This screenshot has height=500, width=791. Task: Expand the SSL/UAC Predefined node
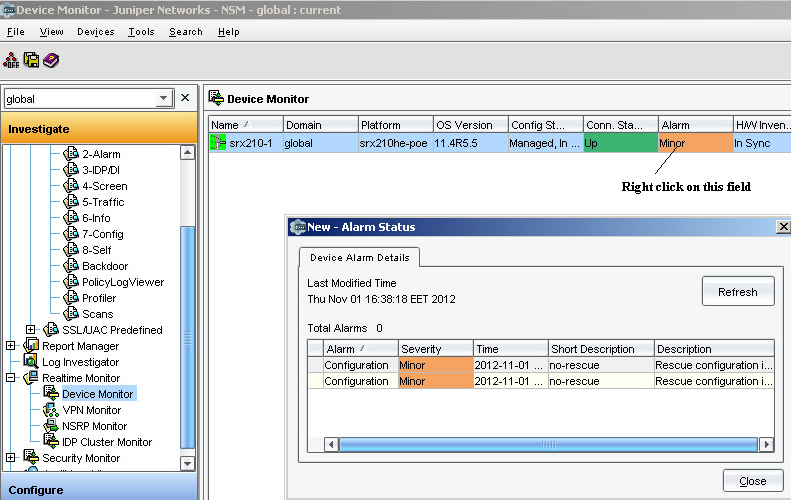(31, 329)
